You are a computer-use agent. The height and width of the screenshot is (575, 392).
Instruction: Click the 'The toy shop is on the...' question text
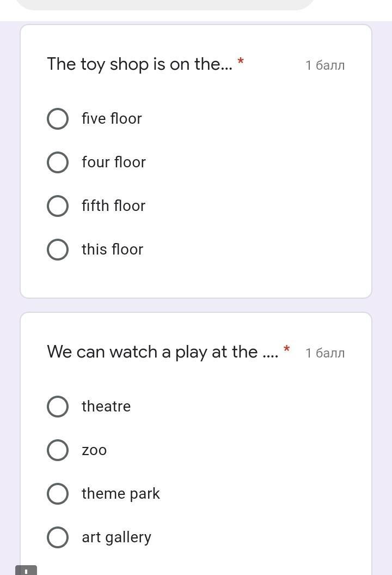coord(139,64)
